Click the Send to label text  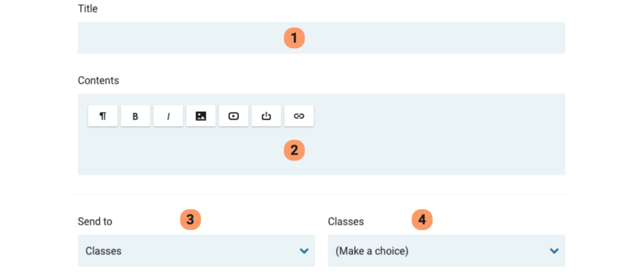[95, 221]
